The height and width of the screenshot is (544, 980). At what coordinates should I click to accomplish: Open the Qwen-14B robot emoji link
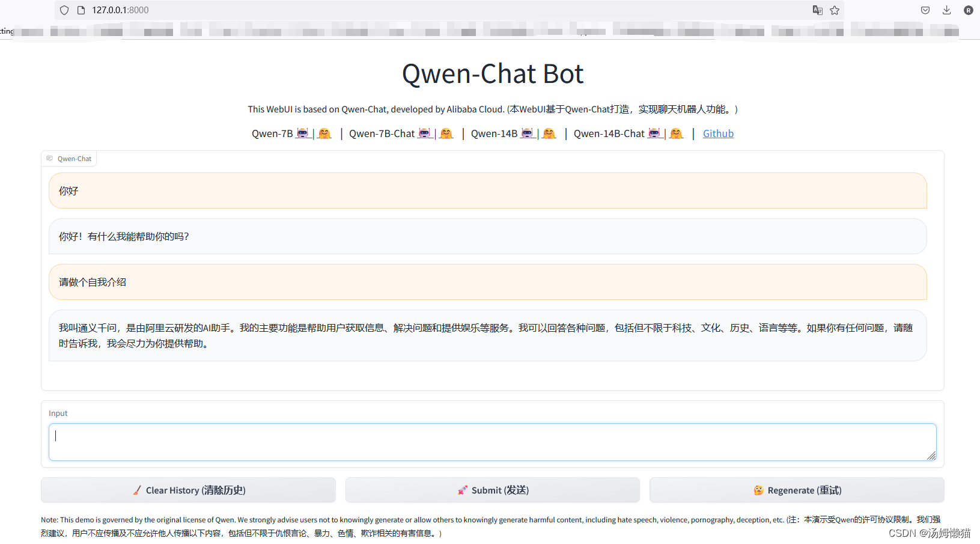coord(528,133)
